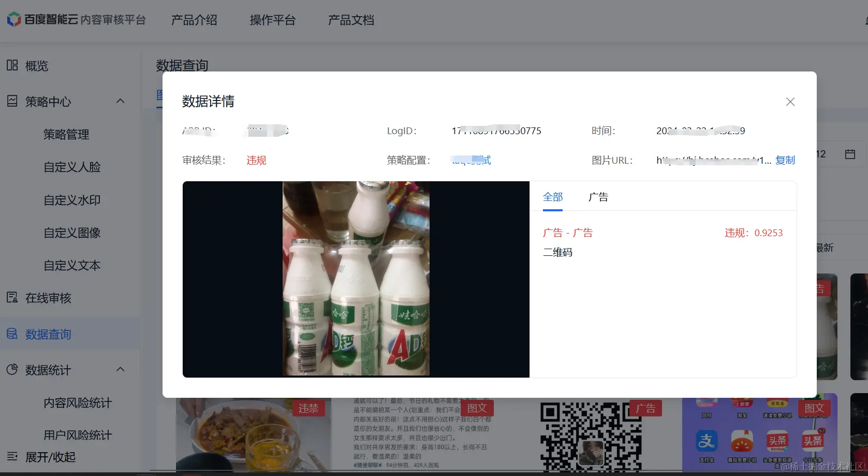
Task: Go to 自定义人脸 in sidebar
Action: point(72,167)
